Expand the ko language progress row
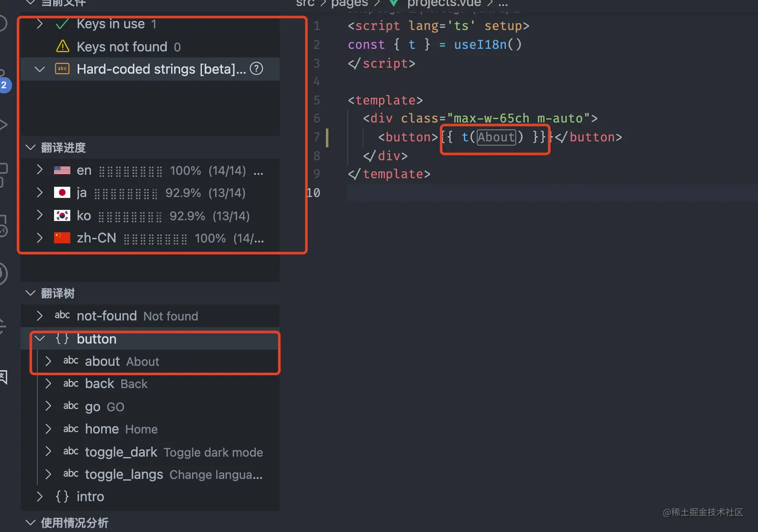This screenshot has width=758, height=532. point(40,215)
